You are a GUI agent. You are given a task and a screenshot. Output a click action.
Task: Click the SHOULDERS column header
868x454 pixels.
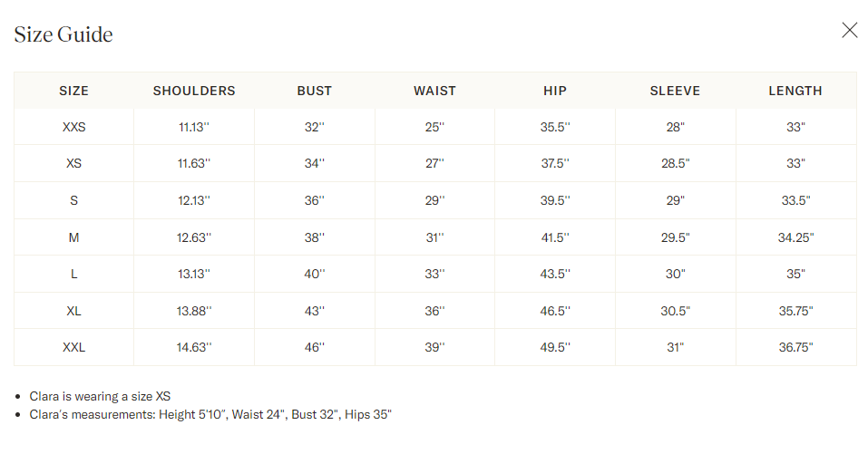194,91
